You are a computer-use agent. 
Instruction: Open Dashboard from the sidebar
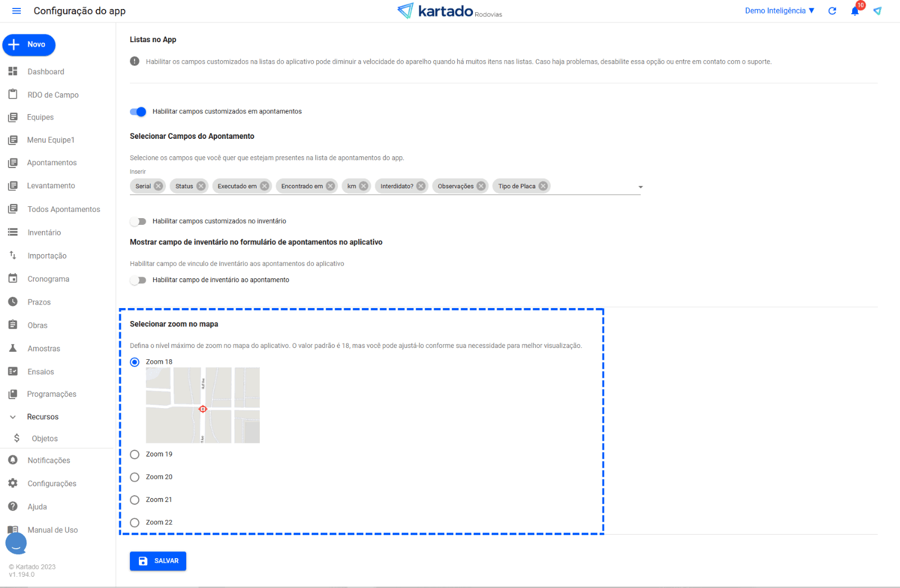tap(46, 72)
